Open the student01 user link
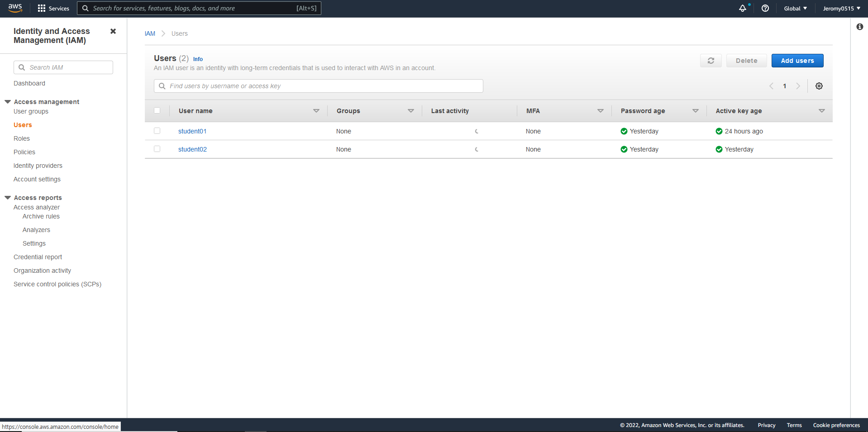The image size is (868, 432). [192, 131]
